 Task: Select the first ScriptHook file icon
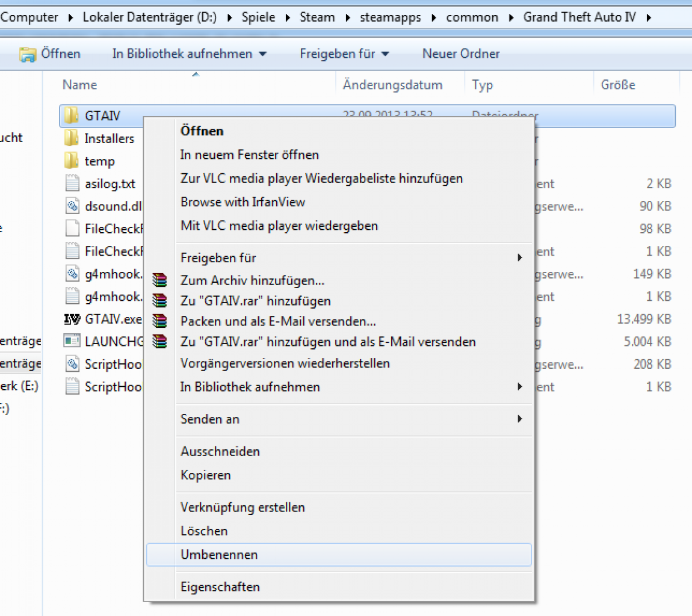click(x=72, y=363)
